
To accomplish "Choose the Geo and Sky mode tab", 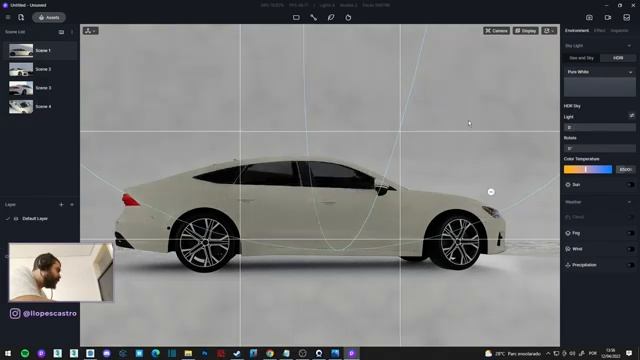I will point(581,58).
